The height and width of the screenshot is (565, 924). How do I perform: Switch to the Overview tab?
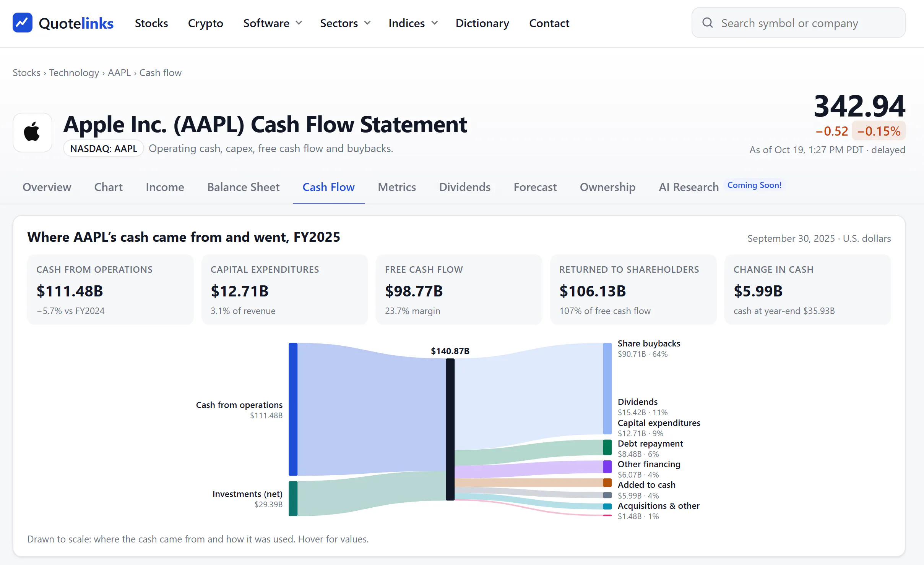pyautogui.click(x=47, y=187)
